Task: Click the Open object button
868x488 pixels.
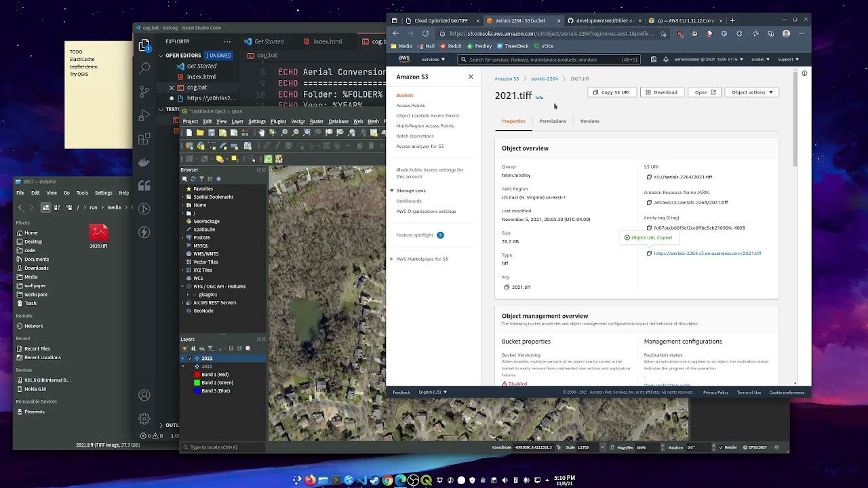Action: 705,92
